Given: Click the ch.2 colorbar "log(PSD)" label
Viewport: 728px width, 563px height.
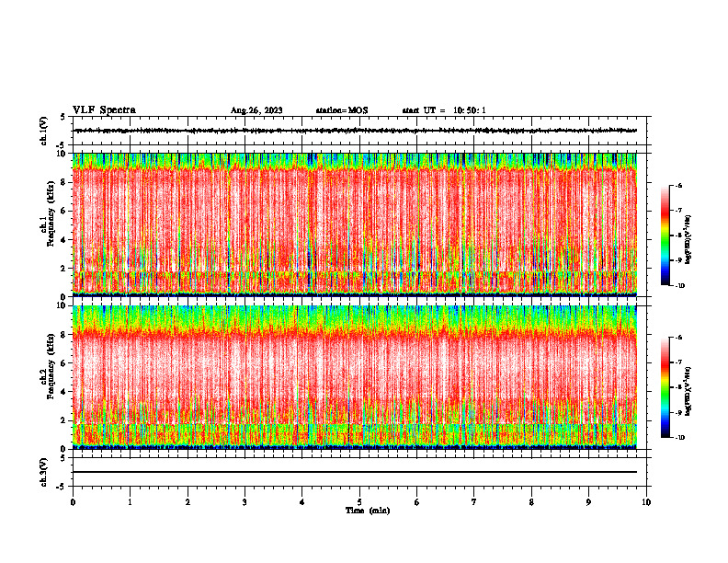Looking at the screenshot, I should 688,391.
